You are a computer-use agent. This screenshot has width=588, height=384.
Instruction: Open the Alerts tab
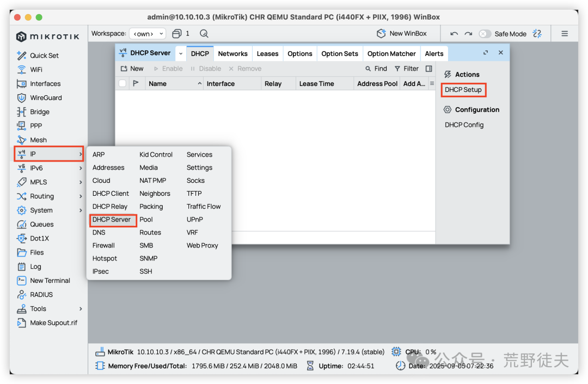[434, 53]
